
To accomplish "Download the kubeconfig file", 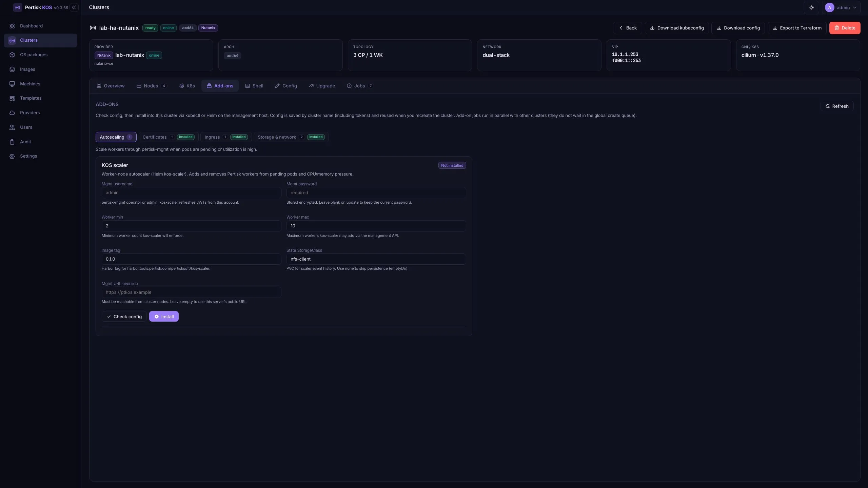I will pyautogui.click(x=677, y=28).
